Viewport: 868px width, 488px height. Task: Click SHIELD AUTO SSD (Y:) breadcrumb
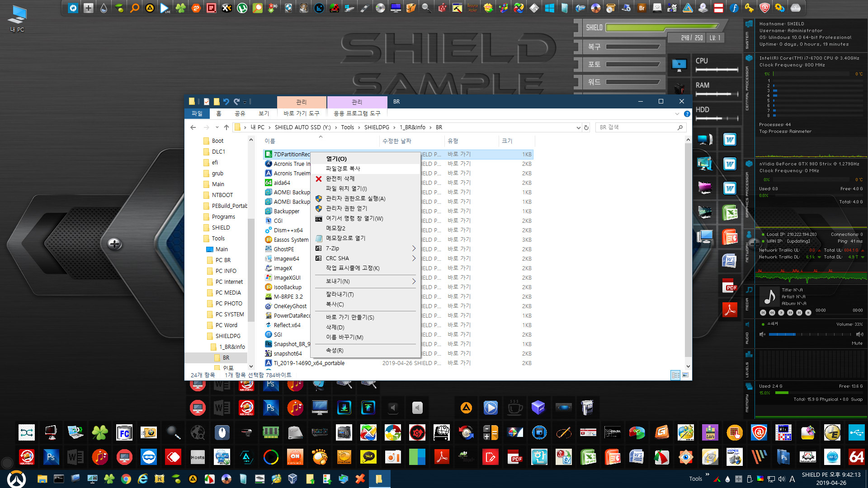pos(302,127)
